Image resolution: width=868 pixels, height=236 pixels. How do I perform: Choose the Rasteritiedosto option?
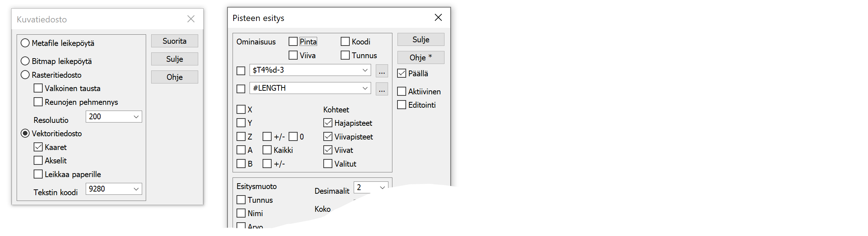click(25, 75)
